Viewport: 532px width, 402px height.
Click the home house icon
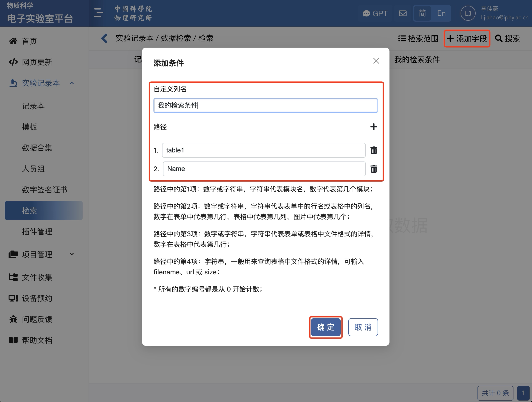coord(13,41)
